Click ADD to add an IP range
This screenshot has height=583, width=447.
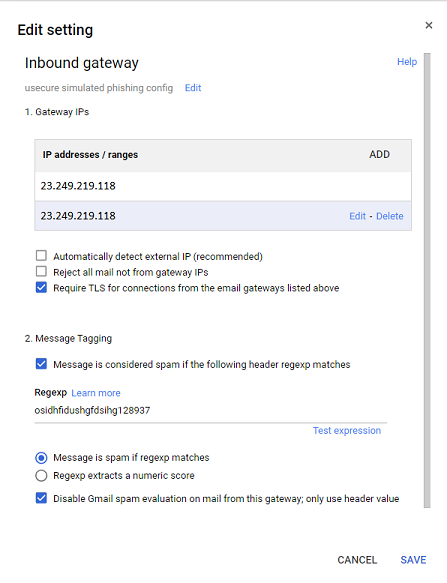(x=379, y=154)
